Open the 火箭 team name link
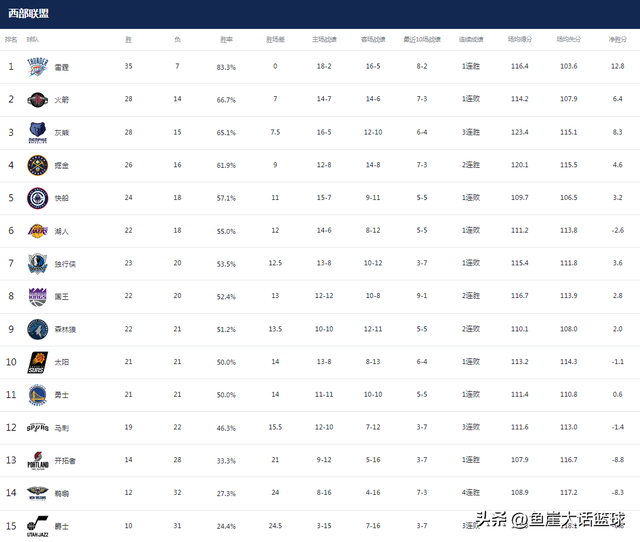This screenshot has height=542, width=640. (x=62, y=100)
